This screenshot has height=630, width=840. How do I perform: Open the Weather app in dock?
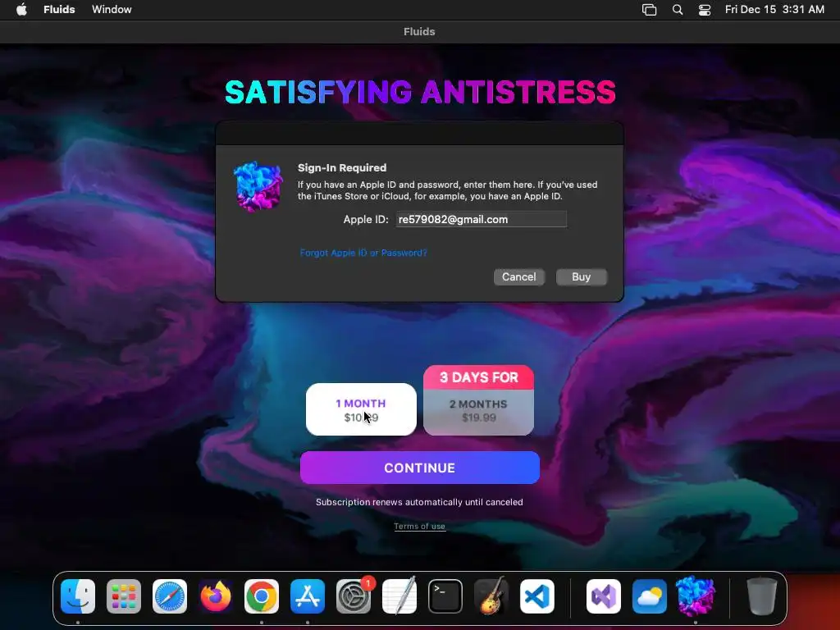(x=650, y=596)
